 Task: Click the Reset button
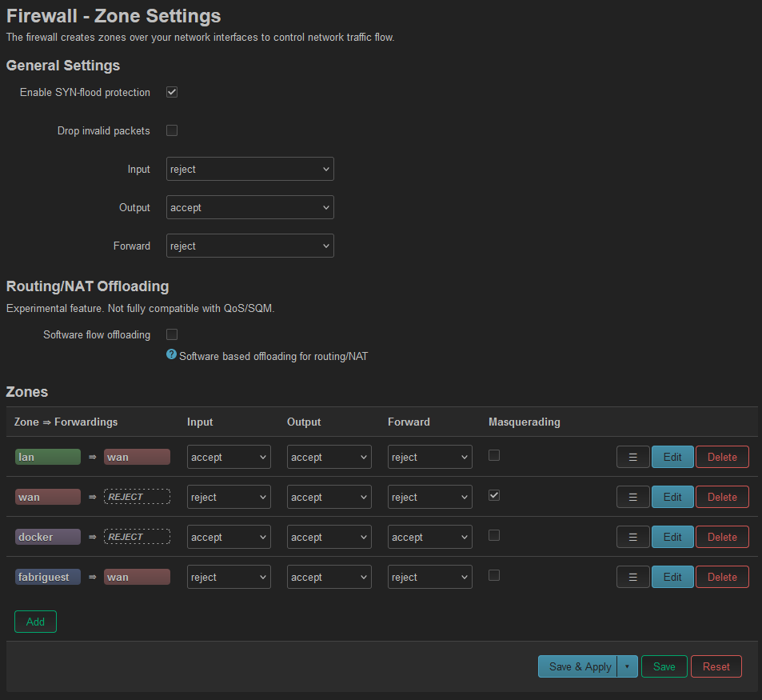716,666
